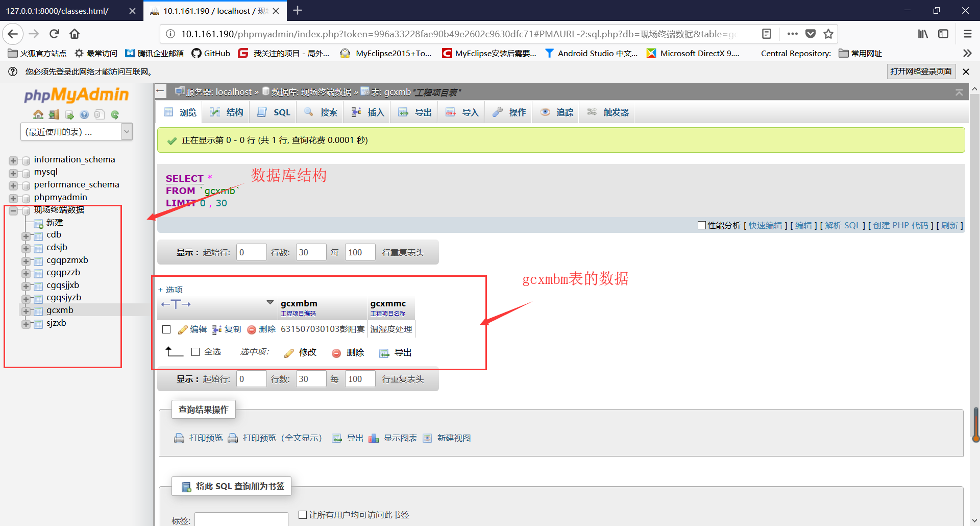Open phpMyAdmin home icon

[x=38, y=114]
